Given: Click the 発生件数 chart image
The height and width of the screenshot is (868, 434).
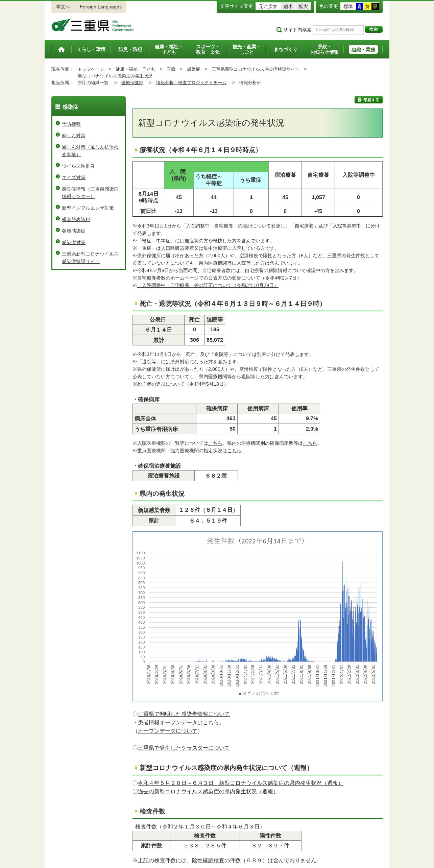Looking at the screenshot, I should click(x=258, y=616).
